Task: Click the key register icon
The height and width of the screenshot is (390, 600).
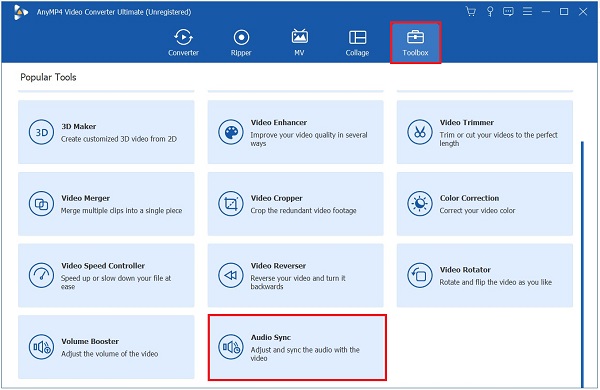Action: [x=490, y=11]
